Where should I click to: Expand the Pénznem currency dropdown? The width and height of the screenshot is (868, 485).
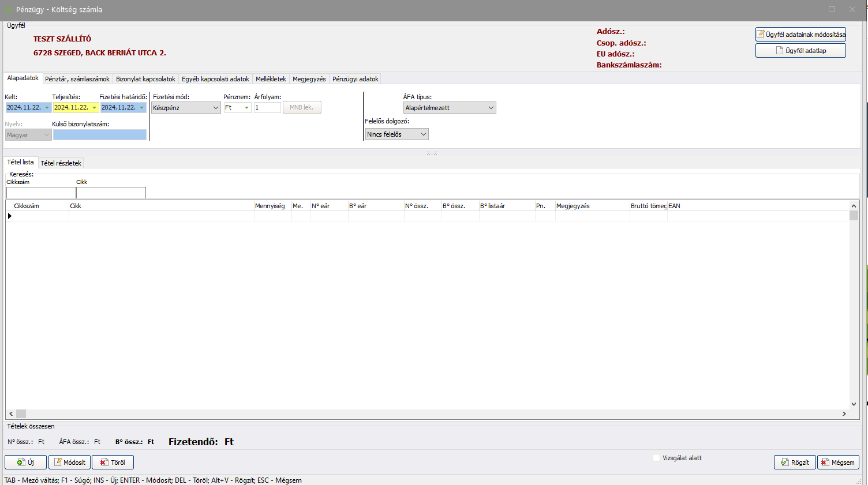(x=246, y=108)
